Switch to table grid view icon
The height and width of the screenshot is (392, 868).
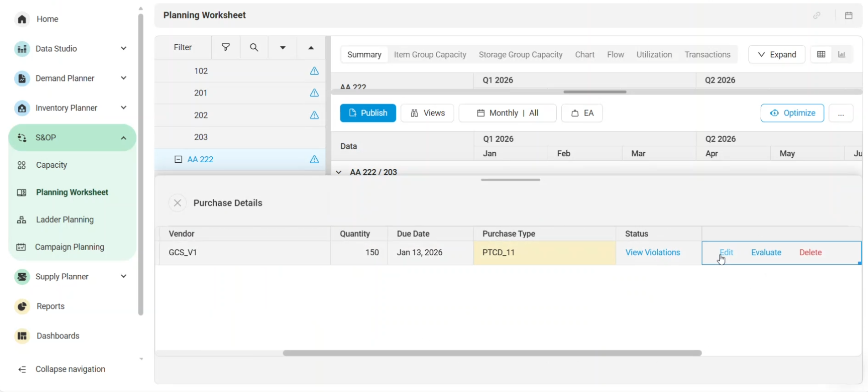(821, 55)
